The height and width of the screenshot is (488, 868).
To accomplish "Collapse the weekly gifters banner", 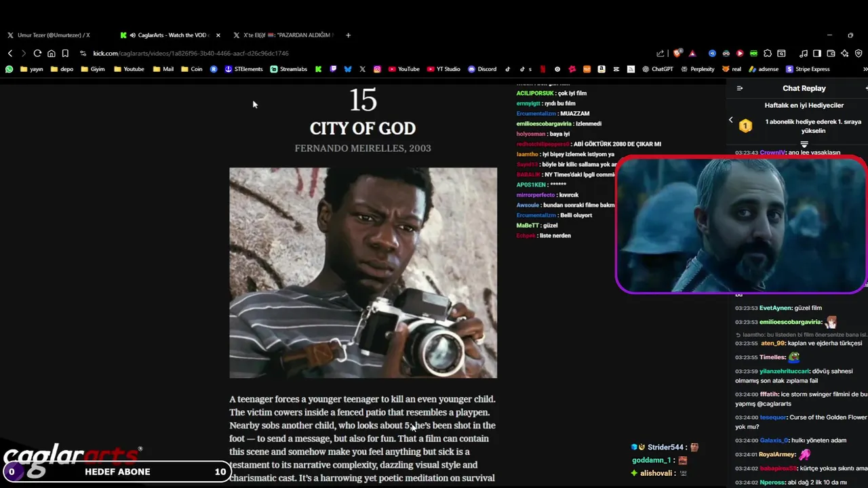I will click(x=804, y=144).
